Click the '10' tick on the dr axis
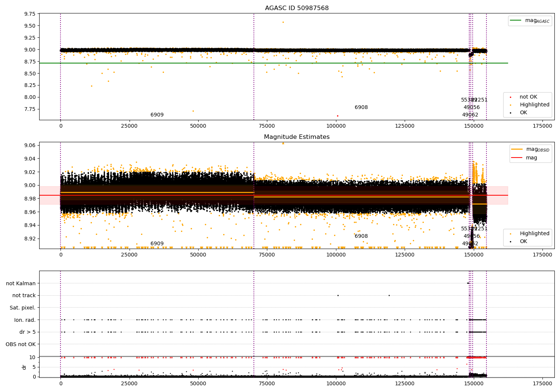560x392 pixels. click(x=32, y=357)
